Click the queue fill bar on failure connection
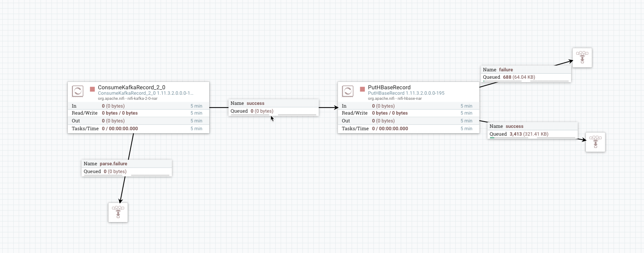Viewport: 644px width, 253px height. click(502, 81)
